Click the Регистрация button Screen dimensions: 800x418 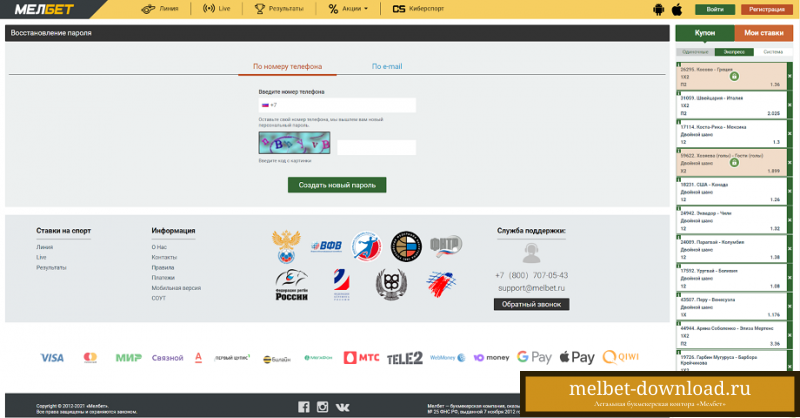(767, 9)
